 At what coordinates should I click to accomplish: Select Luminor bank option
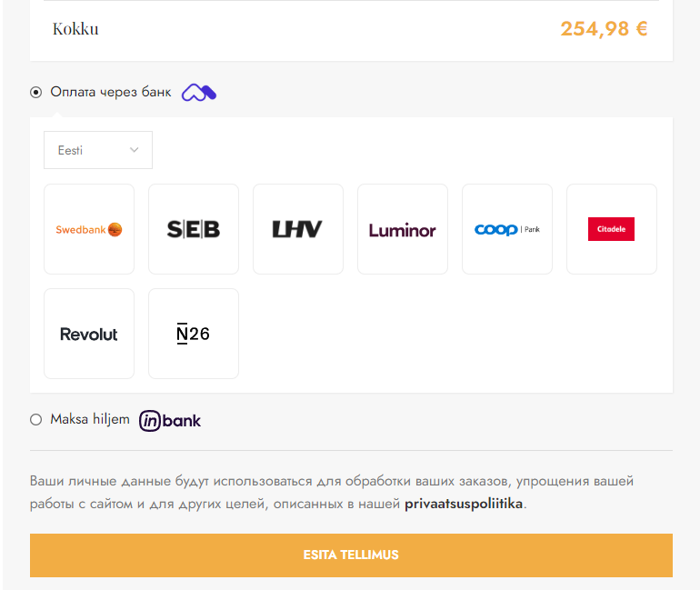(x=402, y=229)
